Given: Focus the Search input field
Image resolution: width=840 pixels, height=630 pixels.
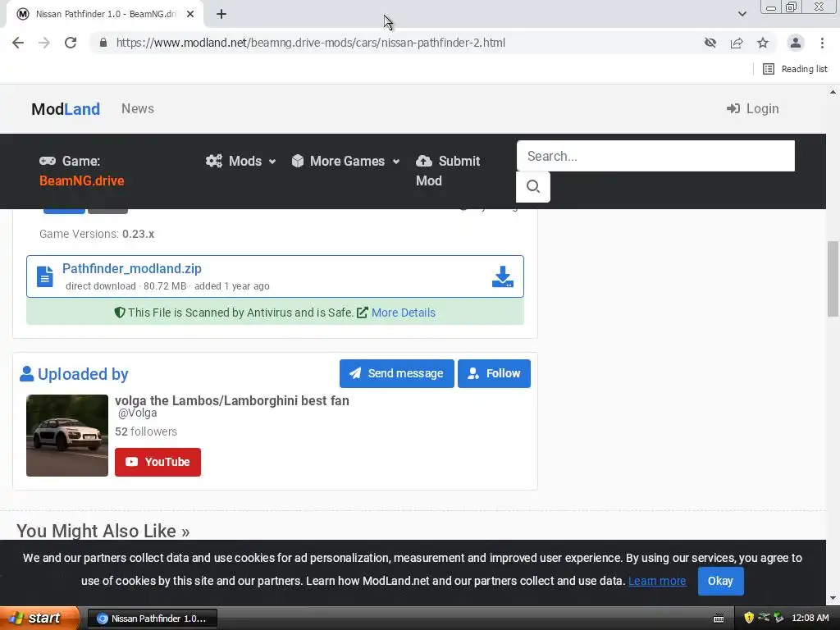Looking at the screenshot, I should tap(655, 156).
